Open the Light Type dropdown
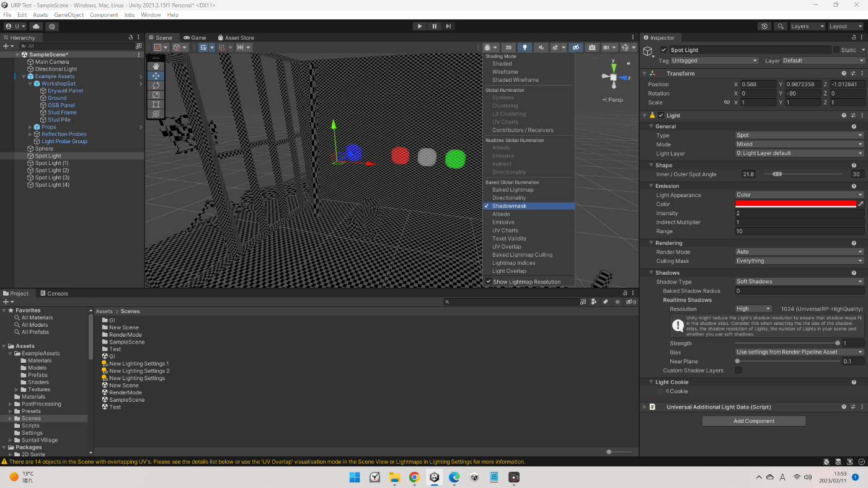The image size is (868, 488). [x=799, y=135]
